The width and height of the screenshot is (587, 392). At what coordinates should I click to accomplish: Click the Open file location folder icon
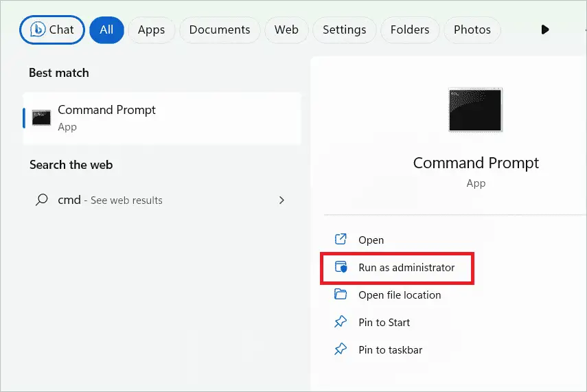coord(341,295)
